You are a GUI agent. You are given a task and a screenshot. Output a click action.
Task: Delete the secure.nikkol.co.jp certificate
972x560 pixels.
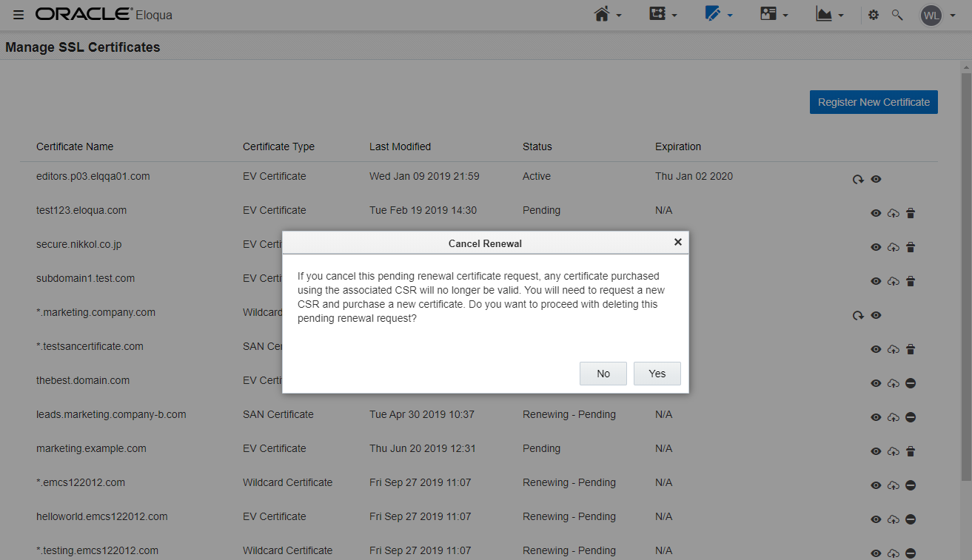pos(910,247)
